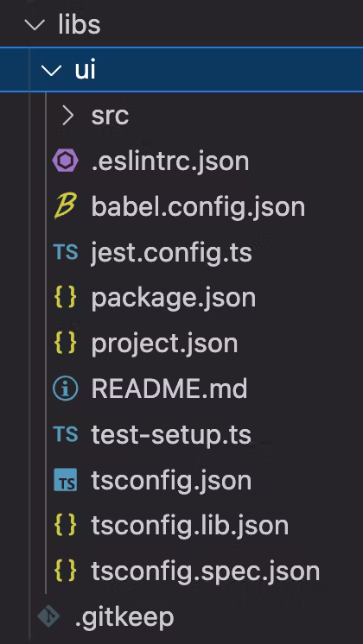The width and height of the screenshot is (363, 644).
Task: Click the blue square TS icon for tsconfig.json
Action: [66, 480]
